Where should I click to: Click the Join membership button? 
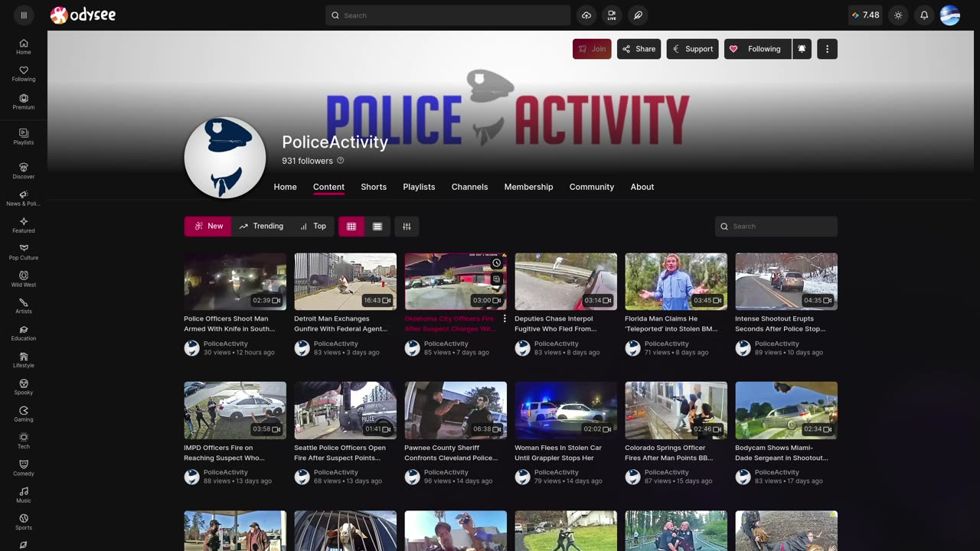pos(592,49)
